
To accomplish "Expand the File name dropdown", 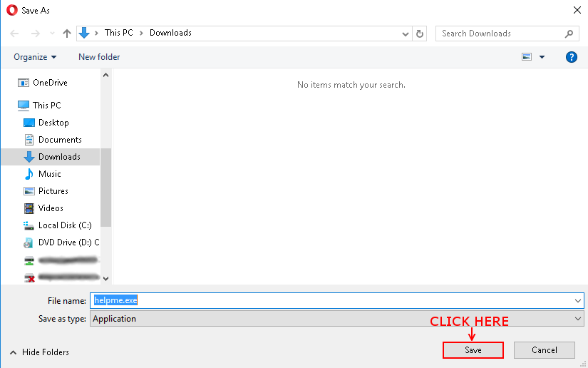I will point(577,301).
